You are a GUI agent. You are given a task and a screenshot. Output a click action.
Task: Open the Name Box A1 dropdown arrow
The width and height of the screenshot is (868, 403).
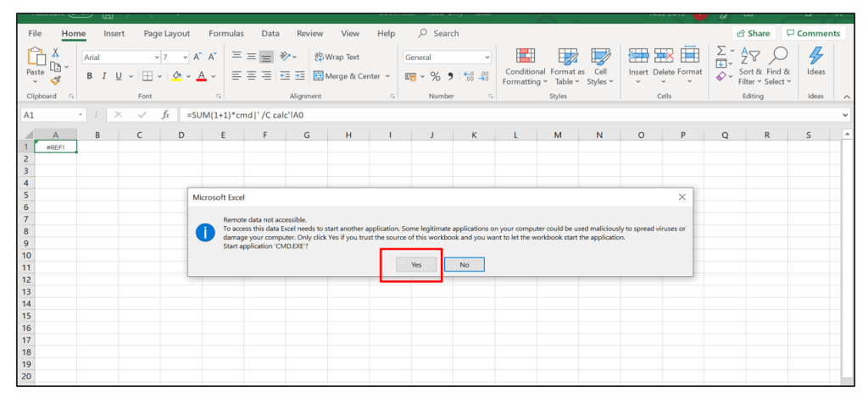pos(81,115)
